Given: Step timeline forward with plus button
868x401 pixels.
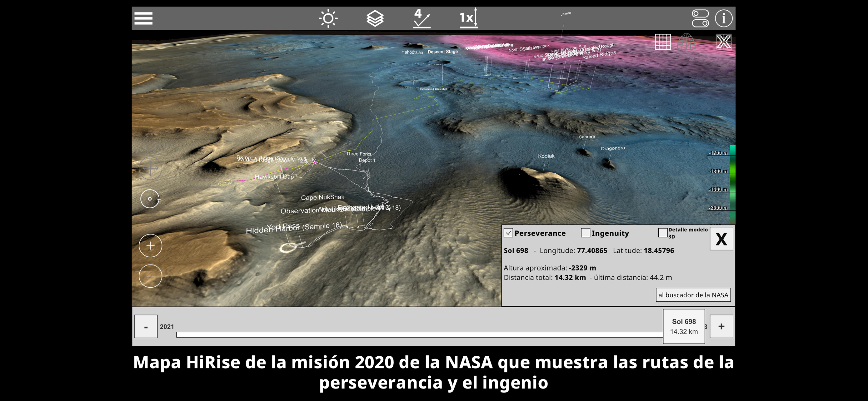Looking at the screenshot, I should click(721, 326).
